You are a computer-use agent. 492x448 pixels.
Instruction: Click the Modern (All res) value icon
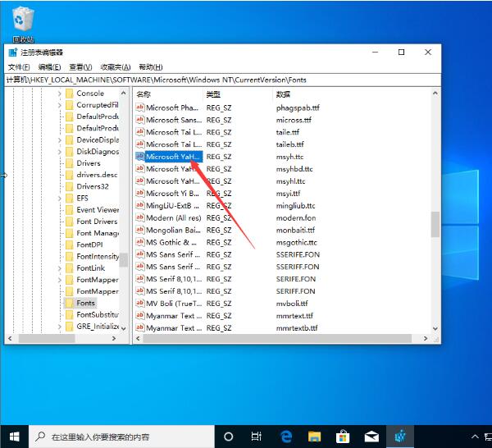(x=139, y=218)
